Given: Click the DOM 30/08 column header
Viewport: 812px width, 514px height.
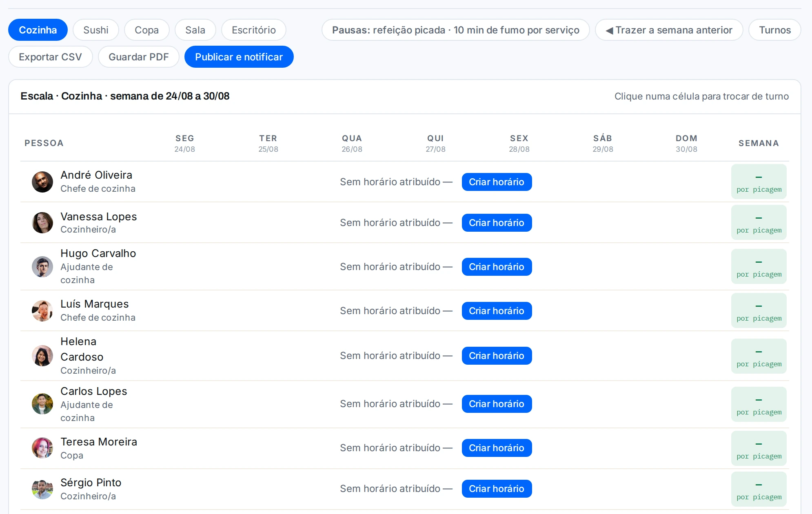Looking at the screenshot, I should (x=686, y=143).
